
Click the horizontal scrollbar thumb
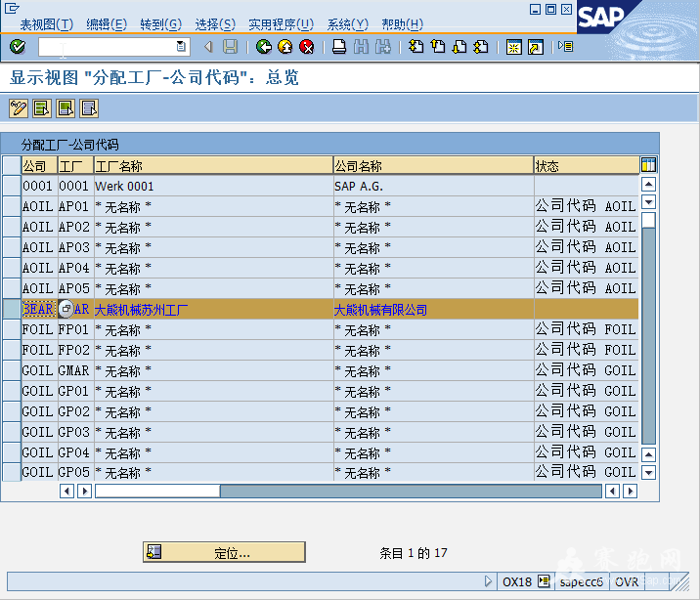(x=157, y=492)
